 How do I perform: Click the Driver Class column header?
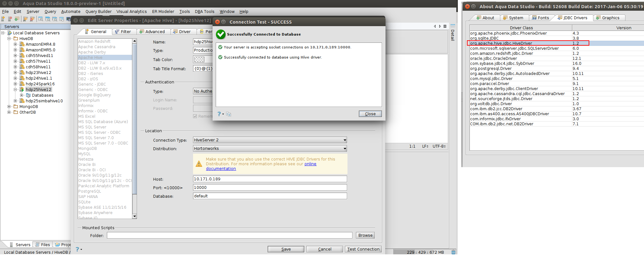tap(521, 28)
